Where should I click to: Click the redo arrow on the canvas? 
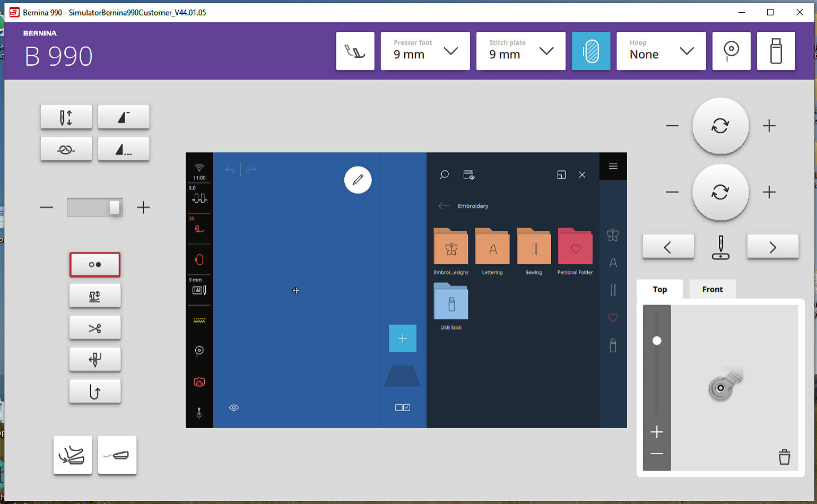(x=251, y=170)
